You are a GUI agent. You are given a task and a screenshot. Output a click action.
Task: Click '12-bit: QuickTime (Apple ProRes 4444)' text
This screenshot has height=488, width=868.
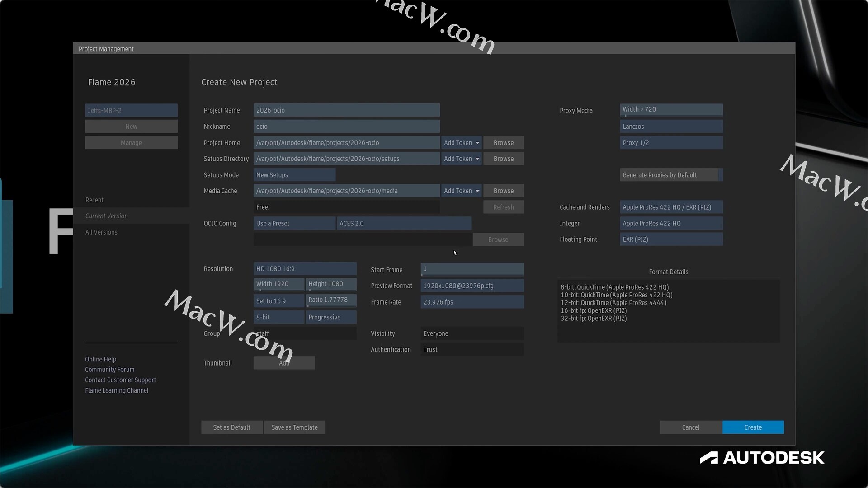pyautogui.click(x=613, y=303)
